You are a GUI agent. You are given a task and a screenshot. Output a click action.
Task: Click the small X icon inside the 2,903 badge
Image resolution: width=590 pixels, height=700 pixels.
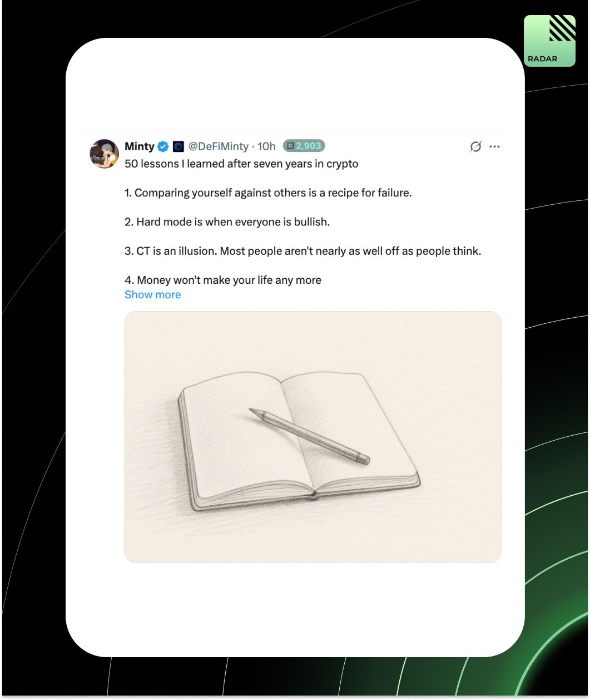[x=290, y=146]
